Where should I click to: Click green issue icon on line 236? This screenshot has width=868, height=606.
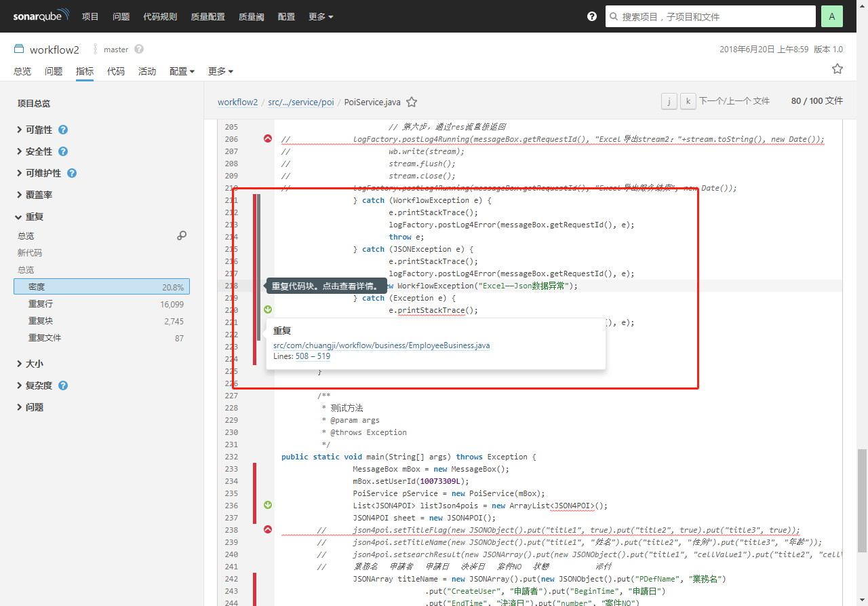tap(267, 505)
